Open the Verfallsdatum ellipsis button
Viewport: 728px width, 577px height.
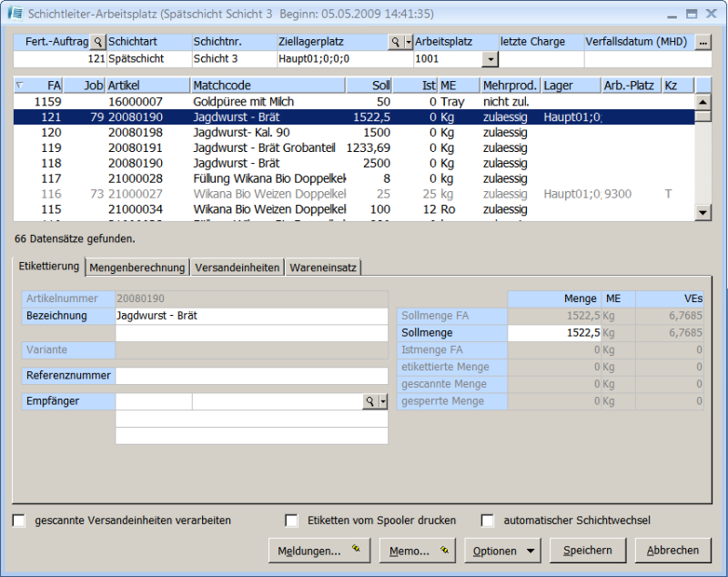(703, 42)
